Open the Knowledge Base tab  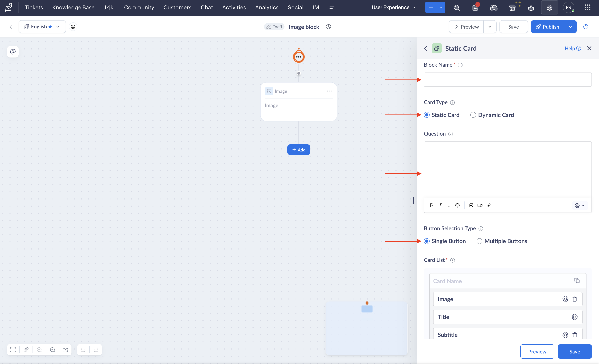[73, 7]
